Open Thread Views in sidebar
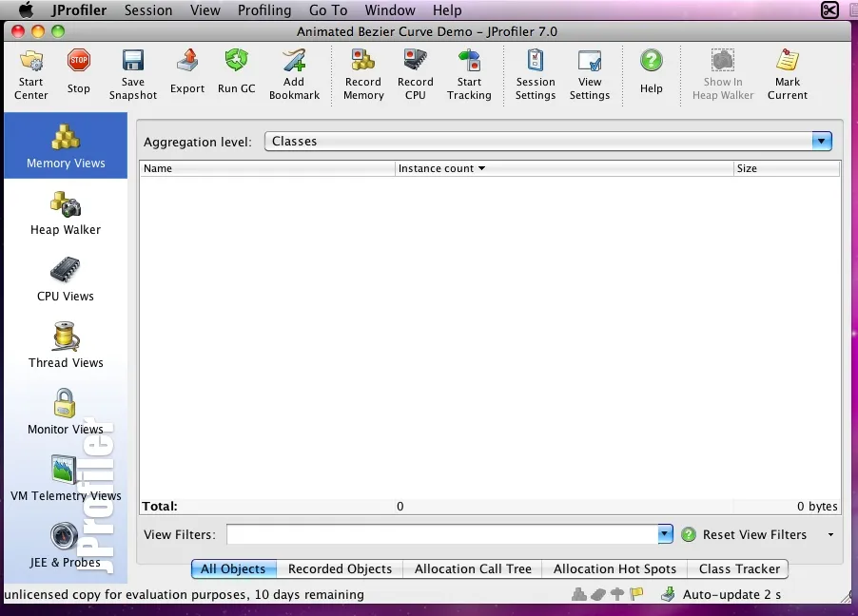The width and height of the screenshot is (858, 616). click(66, 346)
